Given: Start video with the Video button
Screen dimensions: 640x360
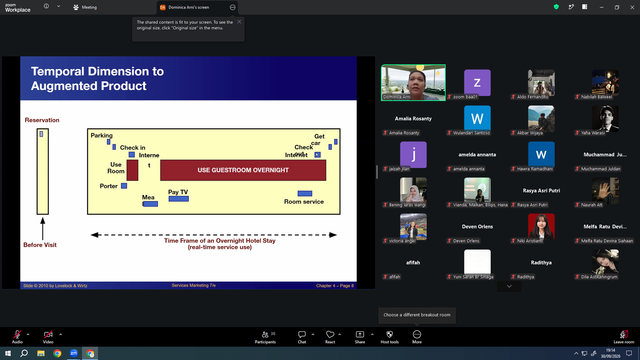Looking at the screenshot, I should tap(48, 336).
